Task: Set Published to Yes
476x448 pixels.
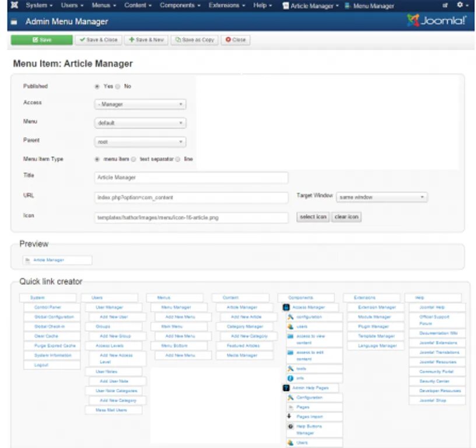Action: 97,86
